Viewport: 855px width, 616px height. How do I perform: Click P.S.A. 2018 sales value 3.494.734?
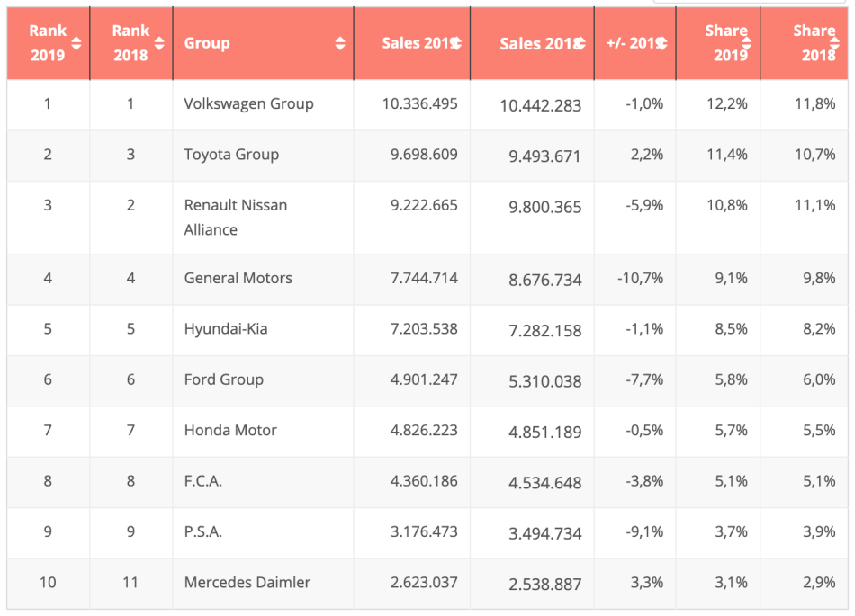click(545, 533)
